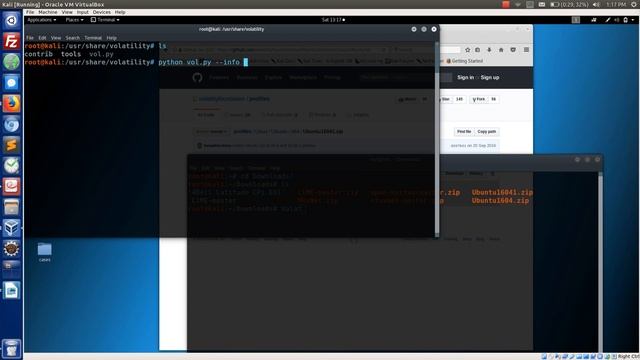Open VirtualBox View menu
This screenshot has width=640, height=360.
point(67,12)
